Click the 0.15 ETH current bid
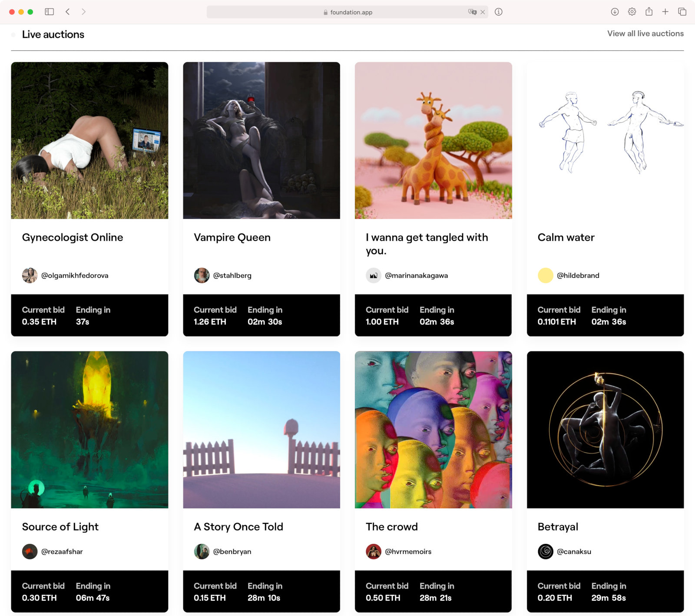Viewport: 695px width, 616px height. (x=210, y=598)
